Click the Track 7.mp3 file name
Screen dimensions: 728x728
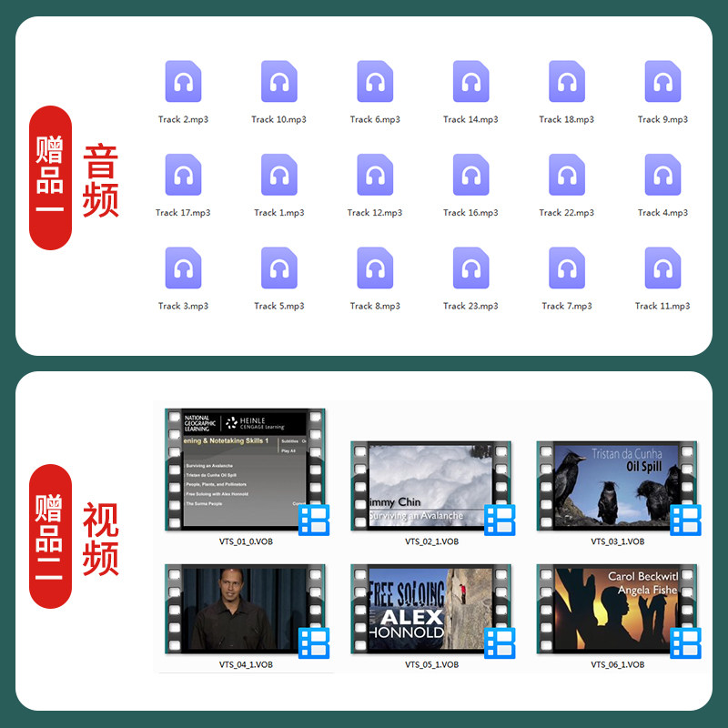click(x=567, y=306)
